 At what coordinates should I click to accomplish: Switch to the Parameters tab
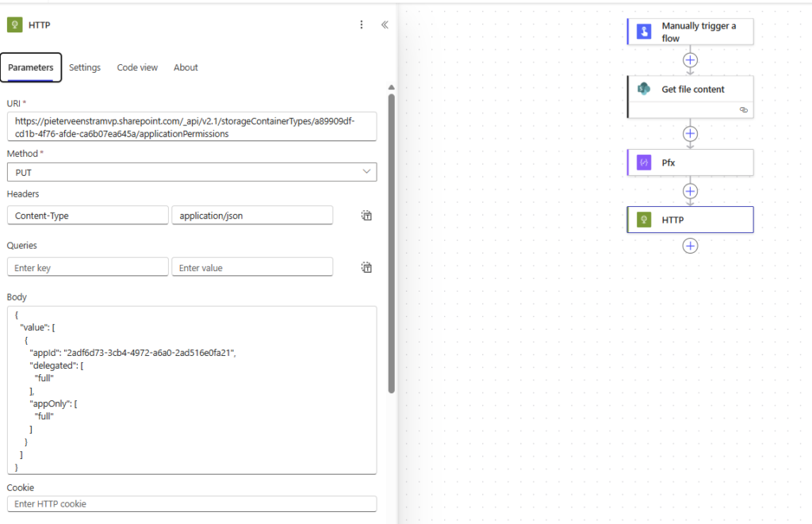pos(31,67)
